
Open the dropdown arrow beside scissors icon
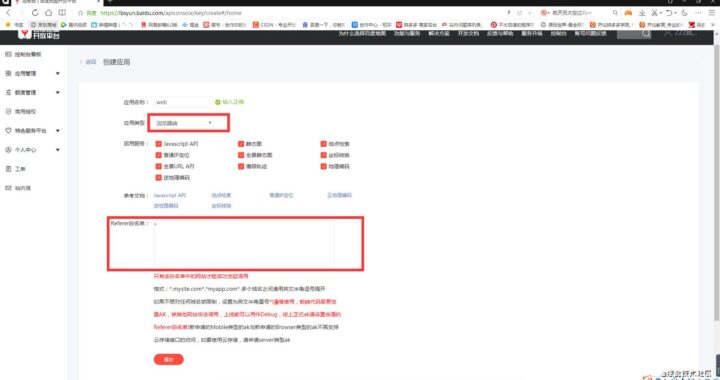tap(660, 13)
